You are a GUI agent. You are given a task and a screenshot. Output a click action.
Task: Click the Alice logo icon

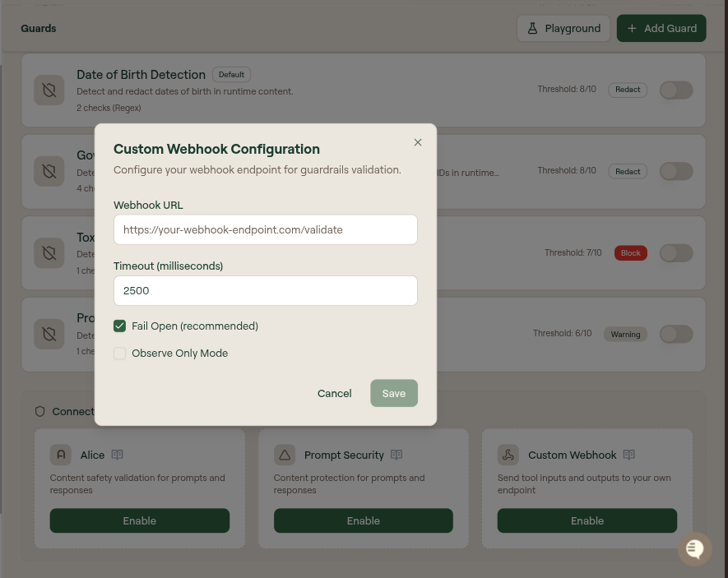pyautogui.click(x=61, y=455)
